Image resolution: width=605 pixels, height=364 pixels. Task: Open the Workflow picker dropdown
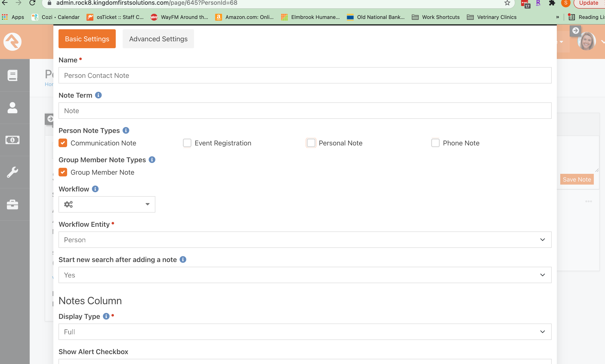(107, 204)
